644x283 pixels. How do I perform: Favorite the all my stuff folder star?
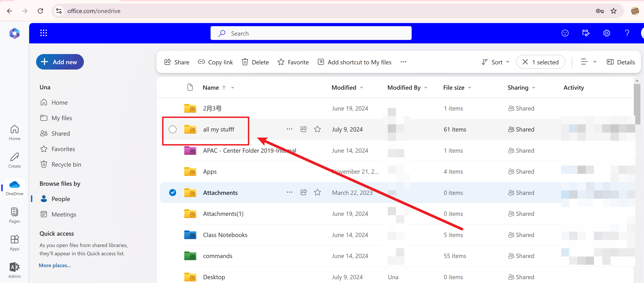click(317, 129)
